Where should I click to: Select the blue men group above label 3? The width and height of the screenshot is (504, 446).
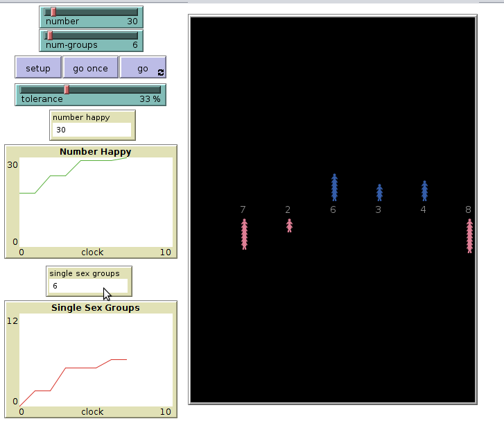coord(379,192)
